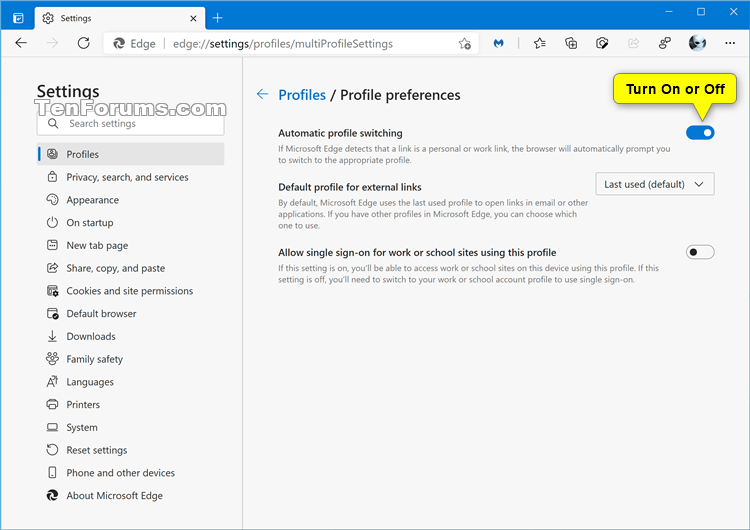Screen dimensions: 750x530
Task: Click the address bar URL text
Action: click(x=283, y=44)
